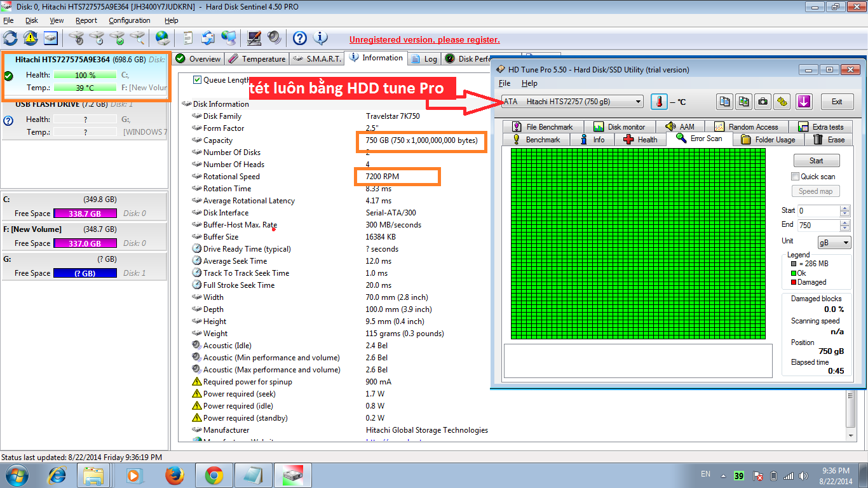Image resolution: width=868 pixels, height=488 pixels.
Task: Click the Start value input field in HD Tune
Action: [818, 210]
